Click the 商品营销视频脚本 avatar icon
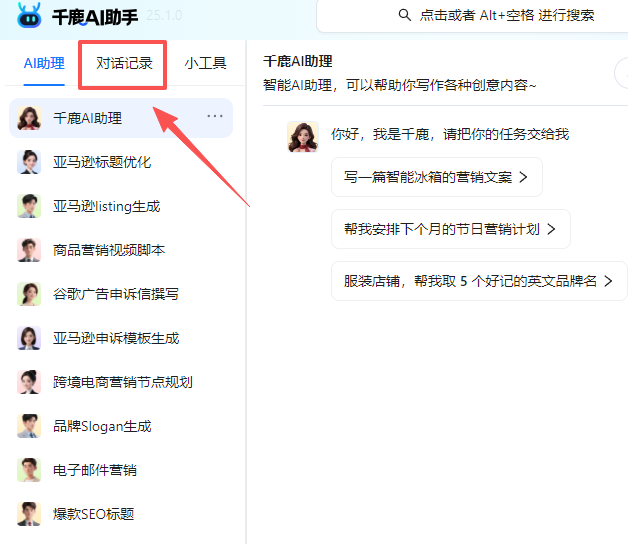Image resolution: width=628 pixels, height=544 pixels. (29, 250)
